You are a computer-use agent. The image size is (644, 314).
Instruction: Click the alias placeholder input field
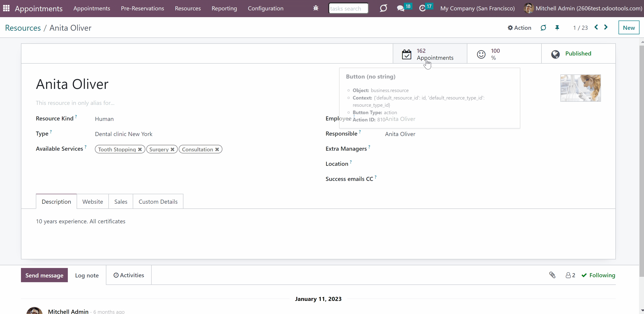(75, 103)
